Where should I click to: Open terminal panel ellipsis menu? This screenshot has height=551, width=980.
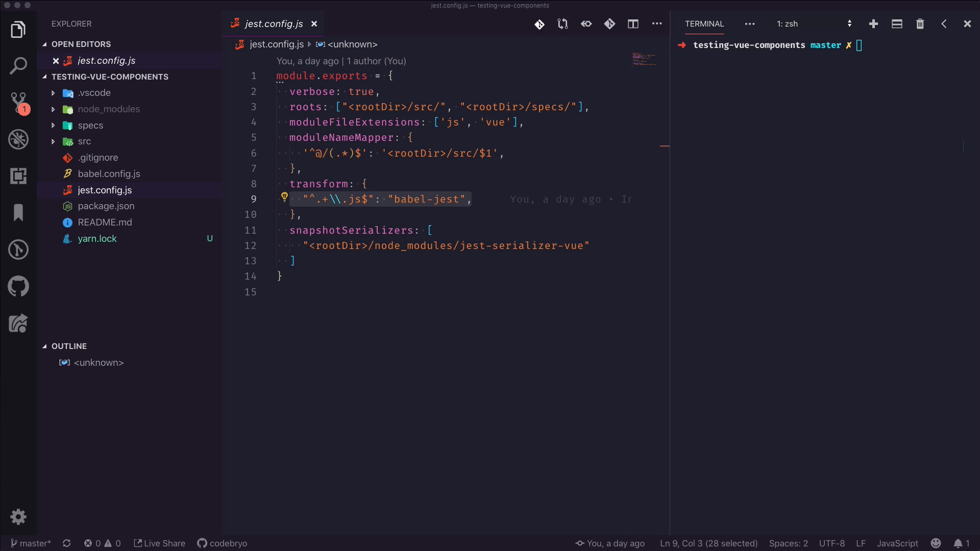[749, 24]
